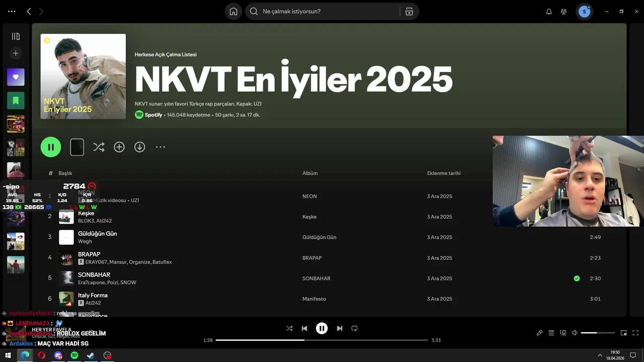Screen dimensions: 644x362
Task: Click the Italy Forma cover thumbnail
Action: pyautogui.click(x=66, y=299)
